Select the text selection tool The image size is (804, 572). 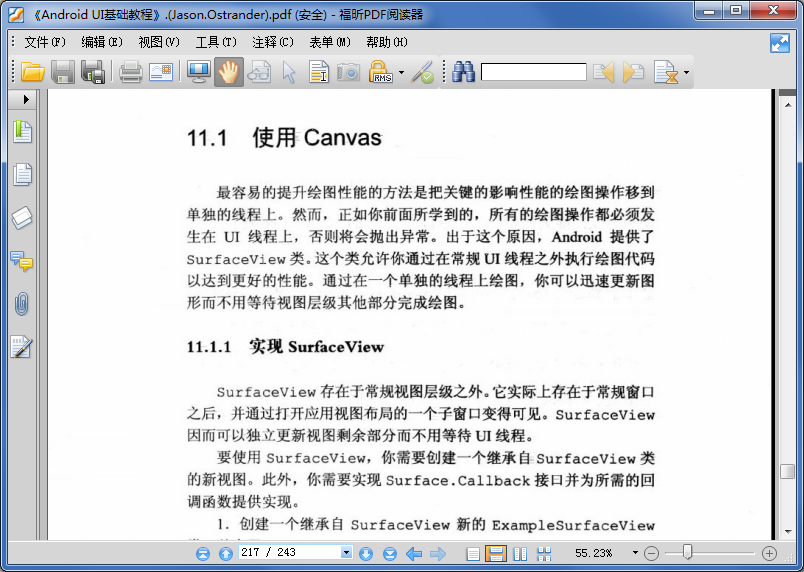[319, 72]
